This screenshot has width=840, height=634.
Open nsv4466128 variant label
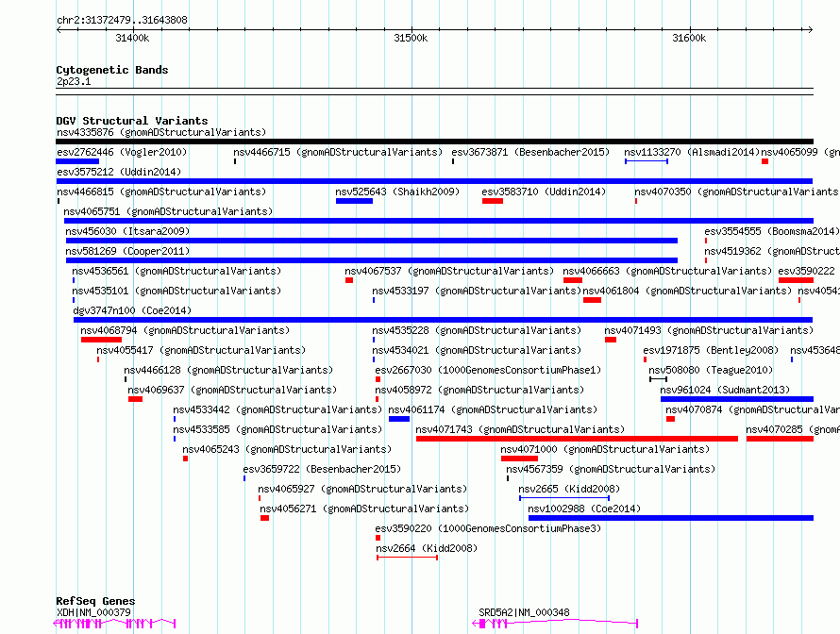(228, 370)
